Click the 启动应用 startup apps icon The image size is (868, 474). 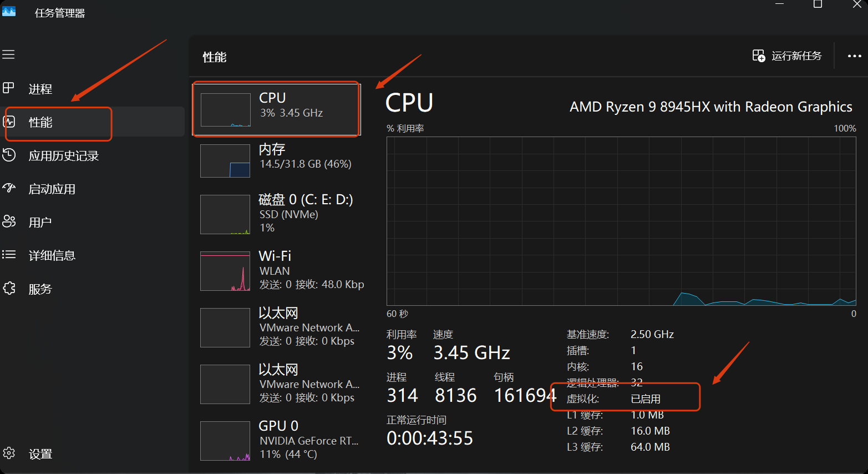[9, 188]
